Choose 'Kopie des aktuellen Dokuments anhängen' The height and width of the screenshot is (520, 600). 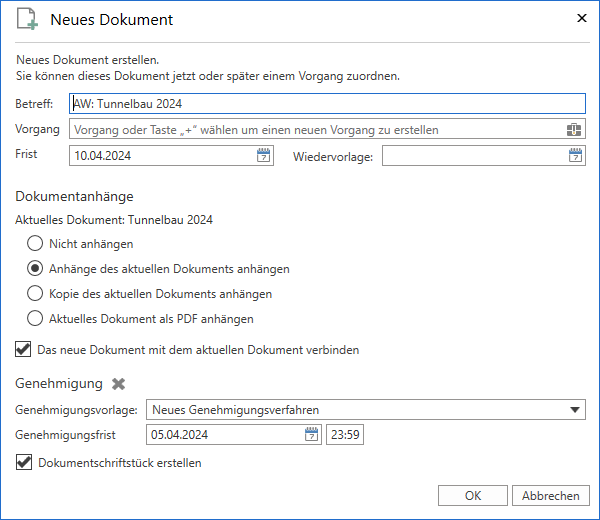click(35, 294)
